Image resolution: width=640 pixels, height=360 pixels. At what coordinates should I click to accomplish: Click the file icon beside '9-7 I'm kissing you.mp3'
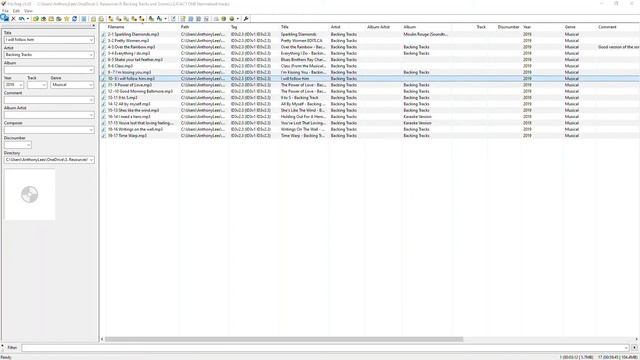(104, 73)
